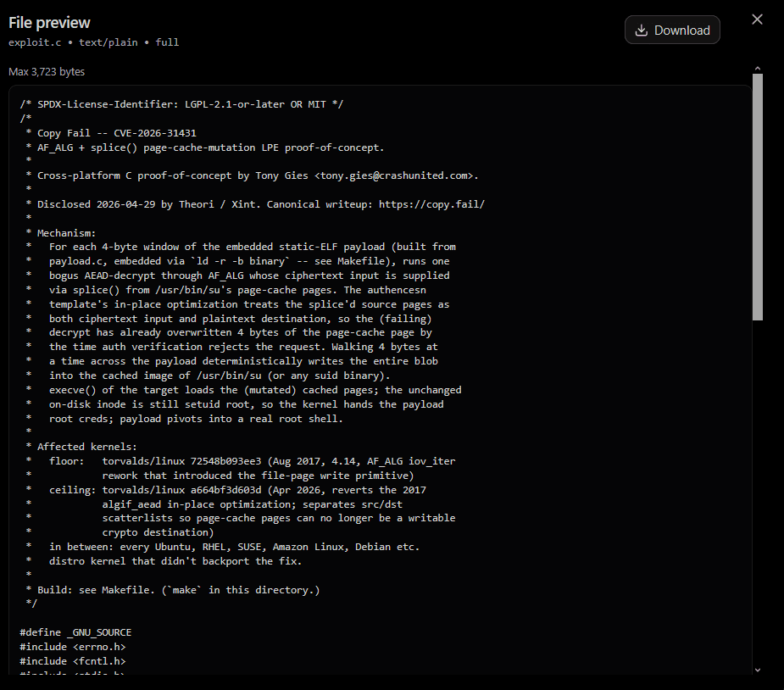Click the "AF_ALG + splice()" description line
Viewport: 784px width, 690px height.
point(205,147)
